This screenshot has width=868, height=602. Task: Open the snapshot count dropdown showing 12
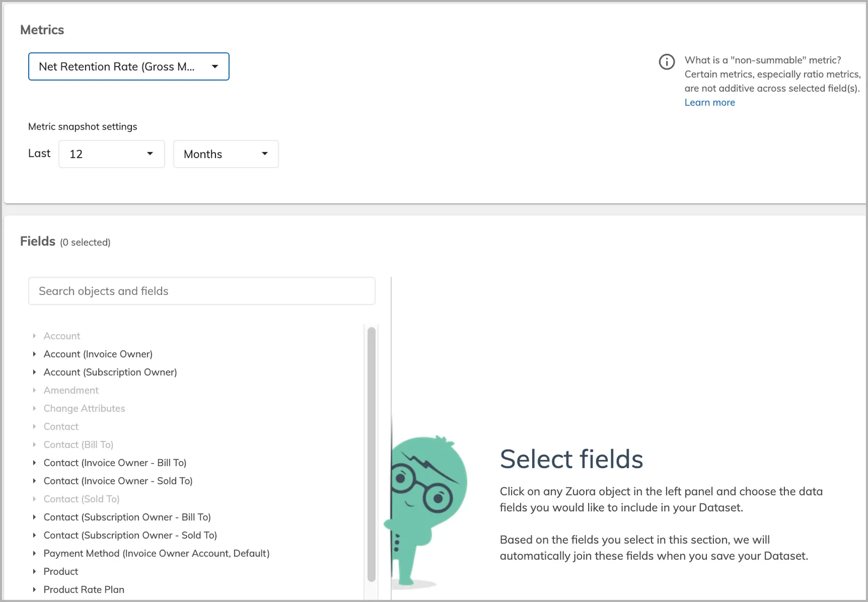tap(112, 154)
